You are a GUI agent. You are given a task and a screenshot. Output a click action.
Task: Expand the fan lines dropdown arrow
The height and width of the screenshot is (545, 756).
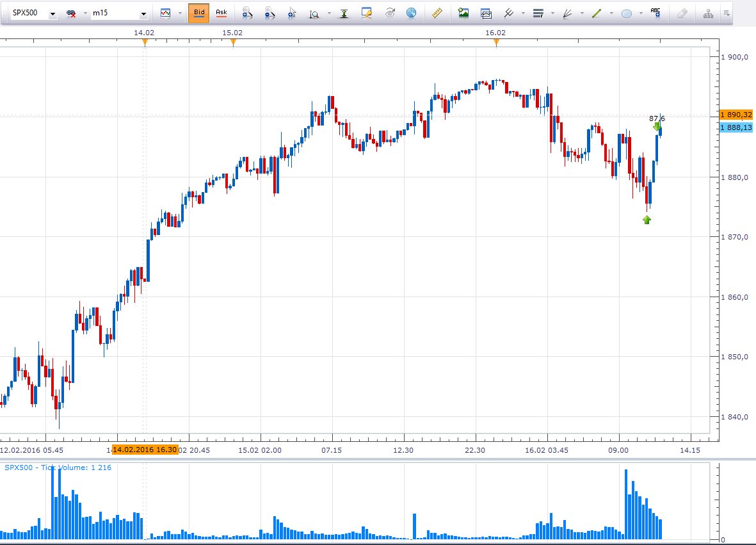pyautogui.click(x=582, y=13)
